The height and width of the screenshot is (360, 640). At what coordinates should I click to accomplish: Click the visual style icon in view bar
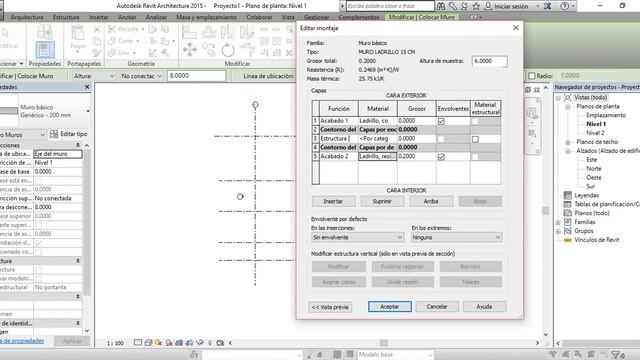(148, 343)
